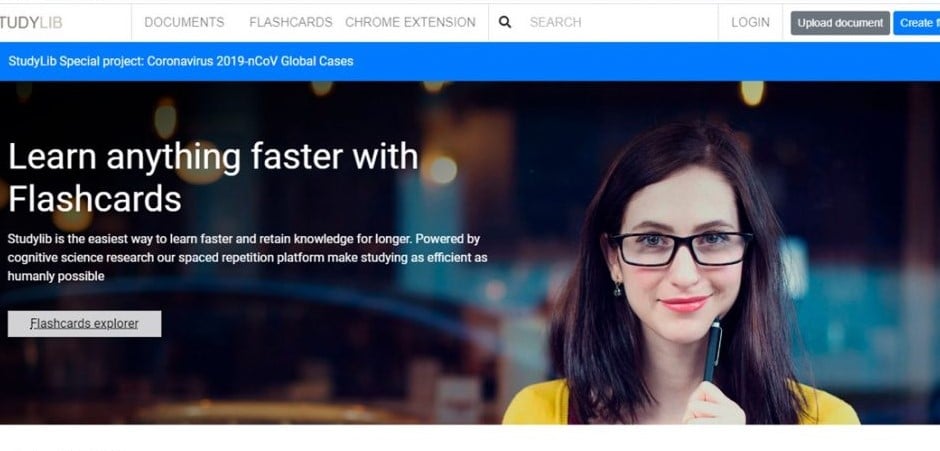Click the Flashcards explorer button
Screen dimensions: 940x451
click(84, 324)
